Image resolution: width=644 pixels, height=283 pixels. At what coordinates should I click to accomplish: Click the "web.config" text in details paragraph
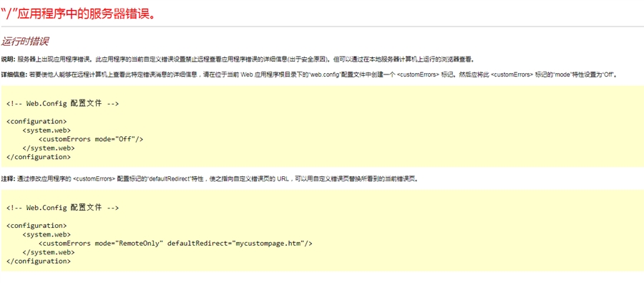(x=324, y=75)
